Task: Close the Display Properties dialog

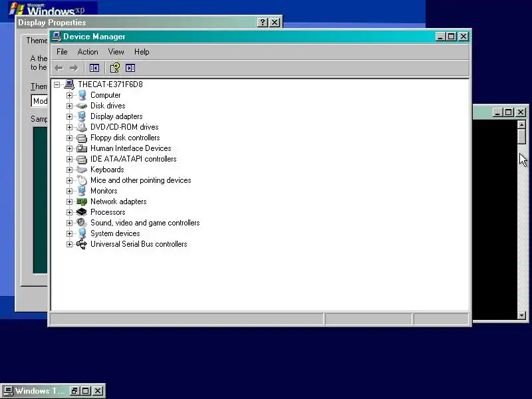Action: (x=275, y=23)
